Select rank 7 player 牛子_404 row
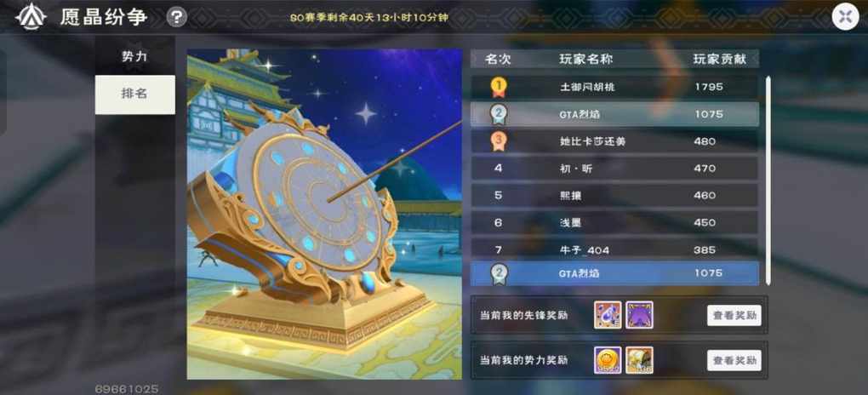868x395 pixels. (x=614, y=249)
